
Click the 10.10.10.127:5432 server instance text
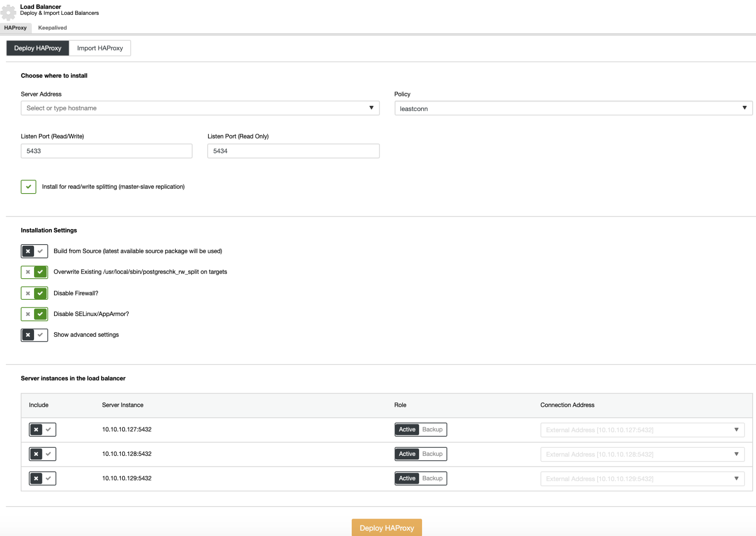(x=127, y=429)
